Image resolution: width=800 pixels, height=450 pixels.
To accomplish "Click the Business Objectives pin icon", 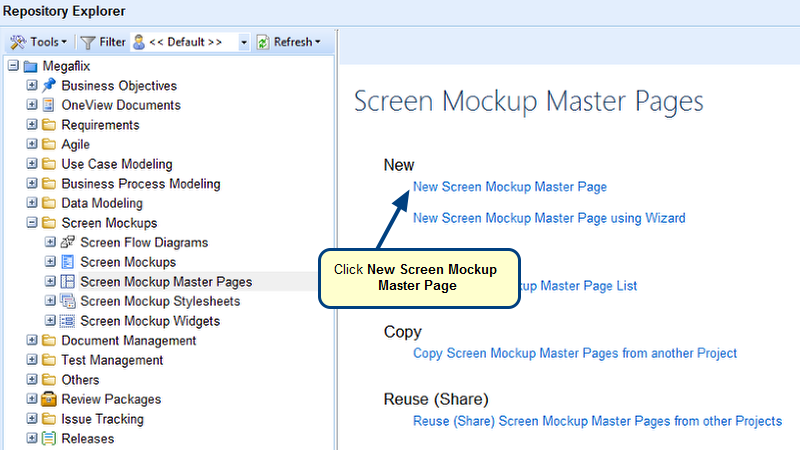I will tap(49, 86).
